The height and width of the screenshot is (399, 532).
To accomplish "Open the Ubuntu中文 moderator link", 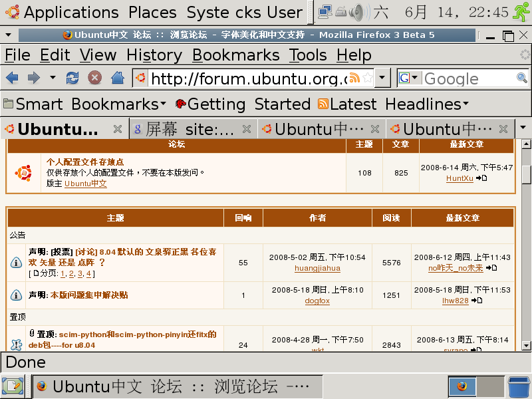I will pos(86,184).
